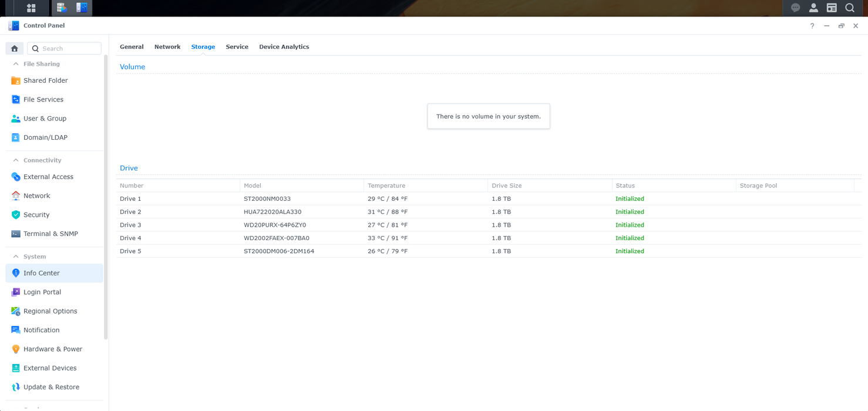Focus the Control Panel search field

65,48
